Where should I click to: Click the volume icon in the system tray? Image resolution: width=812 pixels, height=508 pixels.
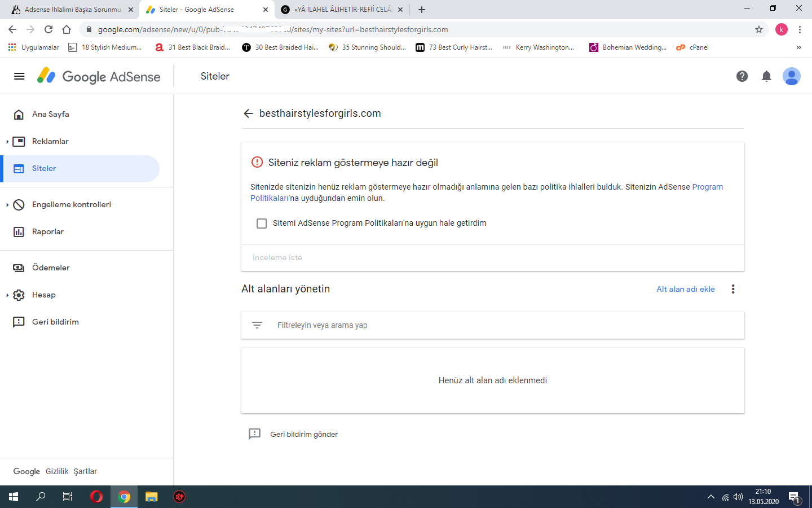coord(738,497)
